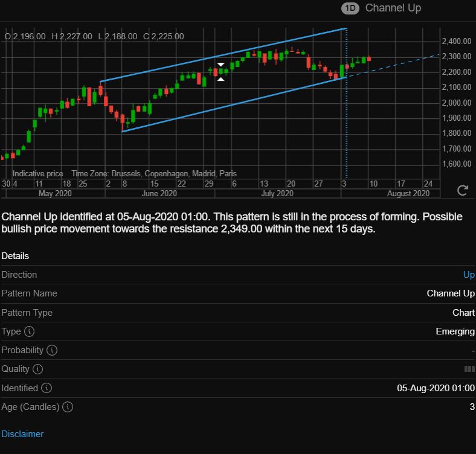Click the 2,400.00 price axis label
The width and height of the screenshot is (476, 454).
457,41
